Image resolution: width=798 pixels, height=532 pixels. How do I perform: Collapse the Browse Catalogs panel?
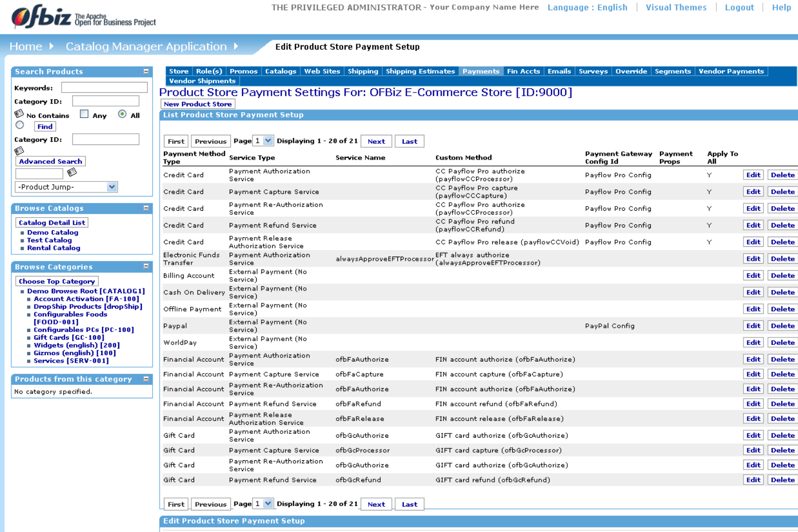point(146,208)
